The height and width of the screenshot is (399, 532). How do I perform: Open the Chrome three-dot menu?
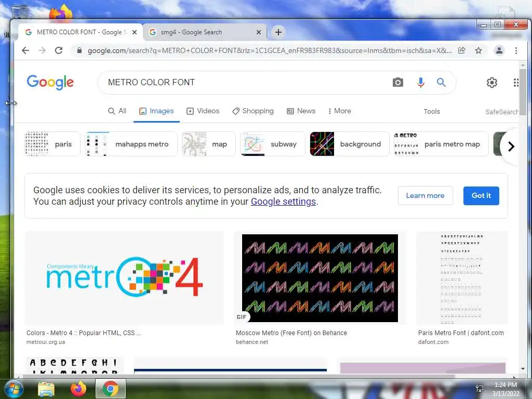click(516, 50)
